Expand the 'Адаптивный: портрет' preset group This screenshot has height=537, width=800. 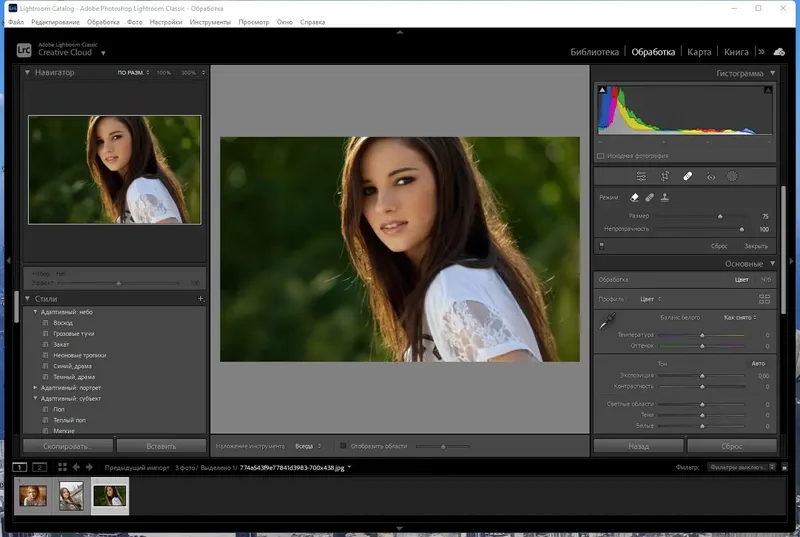(36, 387)
